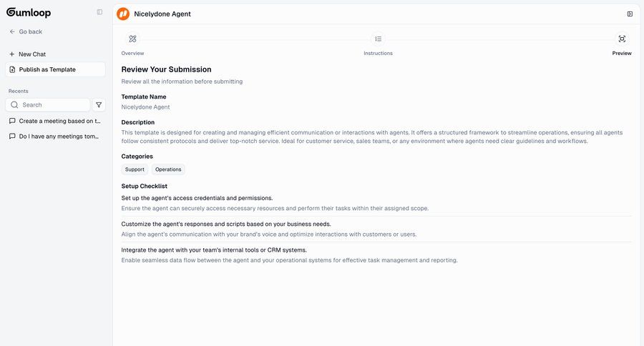644x346 pixels.
Task: Click the Instructions step icon
Action: 378,39
